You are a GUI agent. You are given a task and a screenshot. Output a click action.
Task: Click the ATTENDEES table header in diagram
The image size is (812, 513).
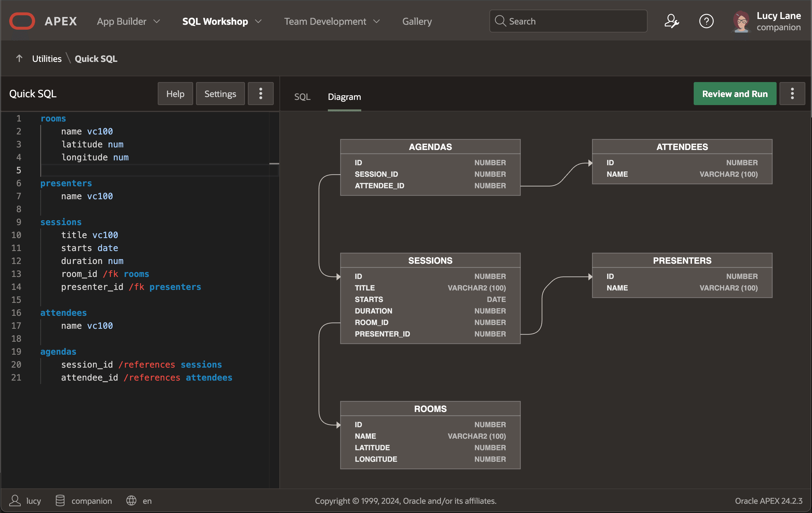[x=682, y=147]
